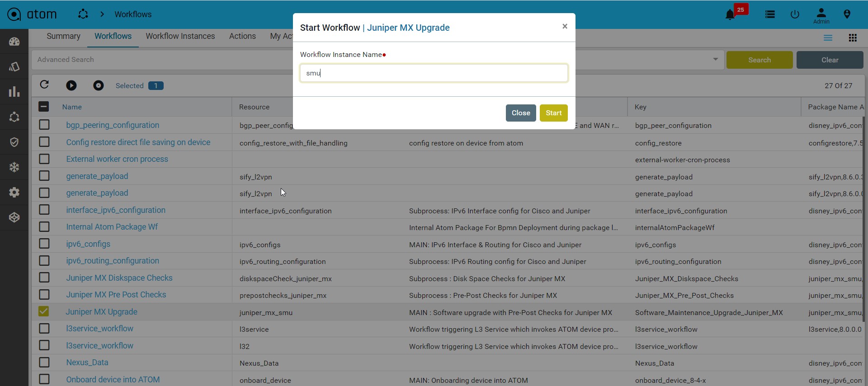Select diskspaceCheck_juniper_mx resource cell
This screenshot has height=386, width=868.
(x=286, y=279)
